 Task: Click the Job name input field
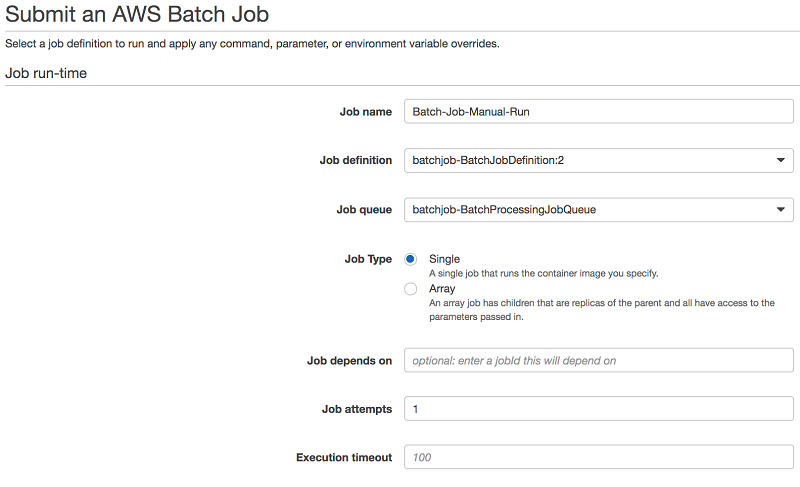point(598,111)
